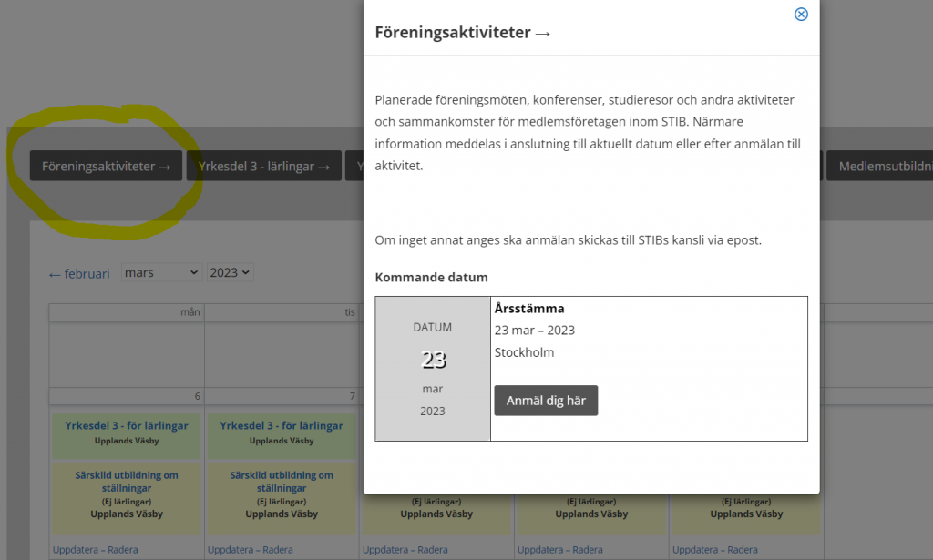Open Tuesday's 'Yrkesdel 3 - för lärlingar' event

tap(282, 425)
